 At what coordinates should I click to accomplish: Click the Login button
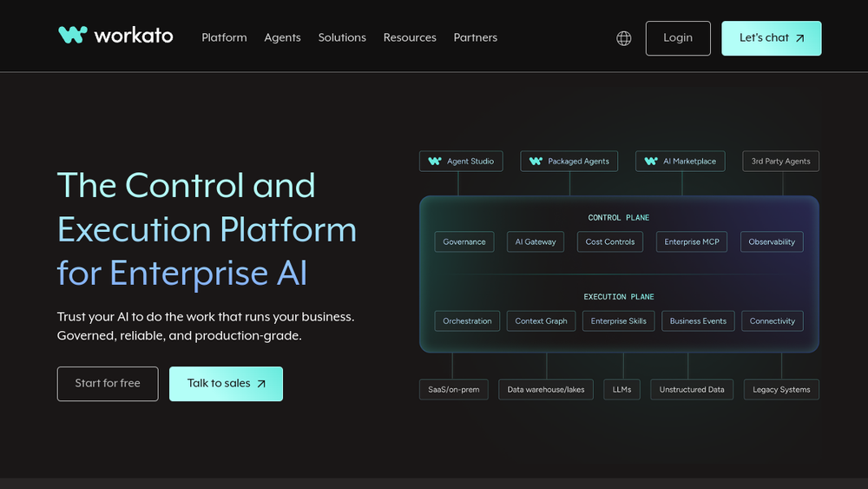678,38
